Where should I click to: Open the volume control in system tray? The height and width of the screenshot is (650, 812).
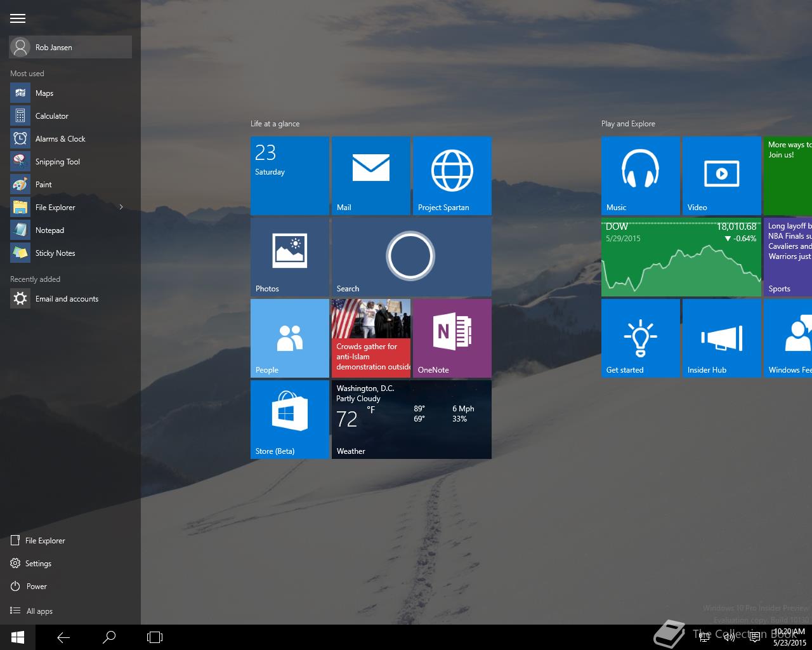[730, 637]
